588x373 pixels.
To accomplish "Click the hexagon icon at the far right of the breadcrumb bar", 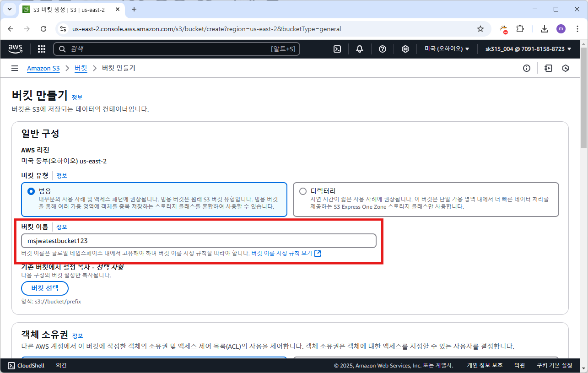I will coord(566,68).
